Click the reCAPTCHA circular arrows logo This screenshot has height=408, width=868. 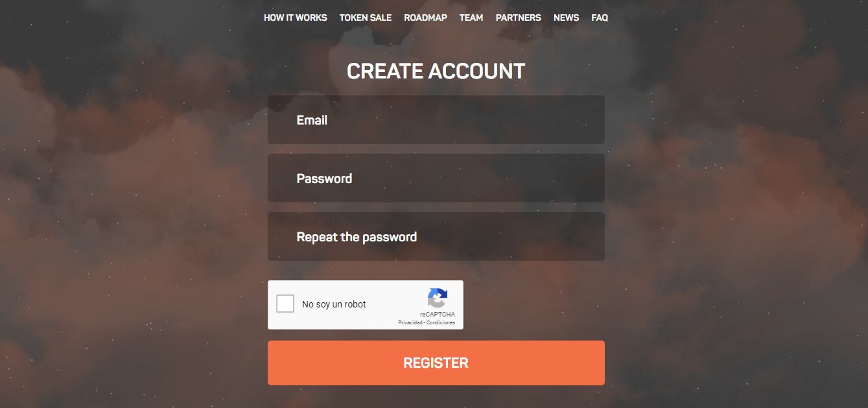point(438,298)
